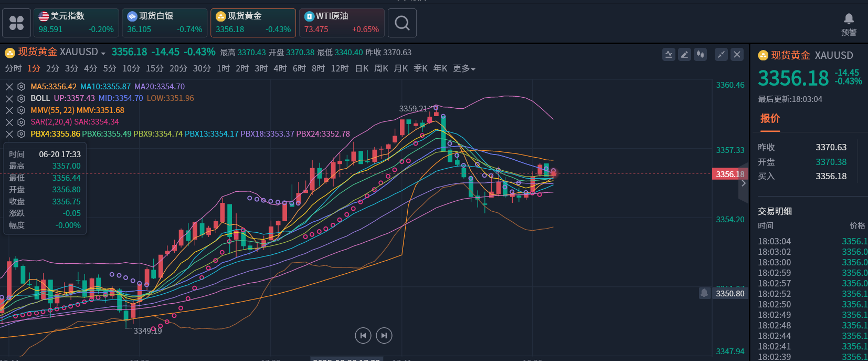Select the 现货黄金 quote card

pos(253,23)
